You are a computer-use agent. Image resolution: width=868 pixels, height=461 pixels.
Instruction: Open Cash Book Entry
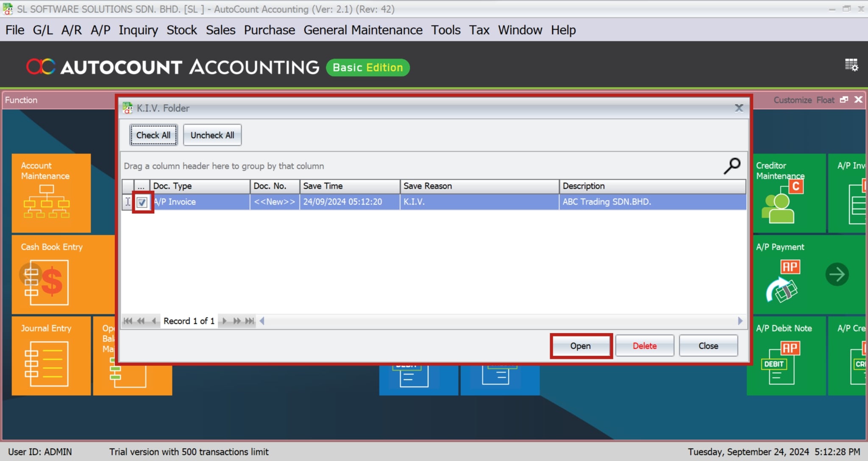click(x=51, y=275)
